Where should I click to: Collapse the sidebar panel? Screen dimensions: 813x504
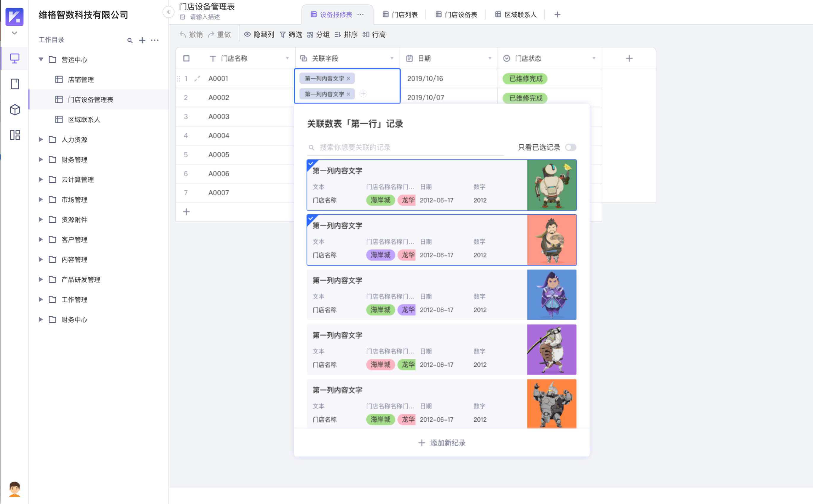pos(168,12)
